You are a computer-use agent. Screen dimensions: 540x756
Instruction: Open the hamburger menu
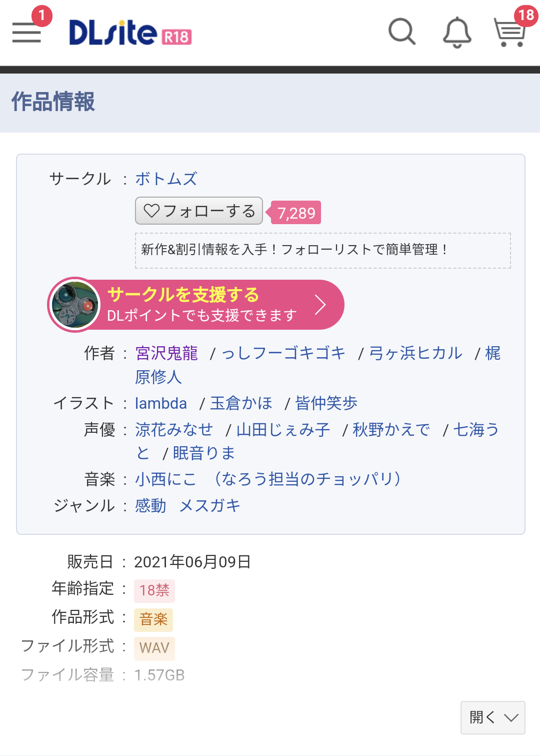coord(26,33)
